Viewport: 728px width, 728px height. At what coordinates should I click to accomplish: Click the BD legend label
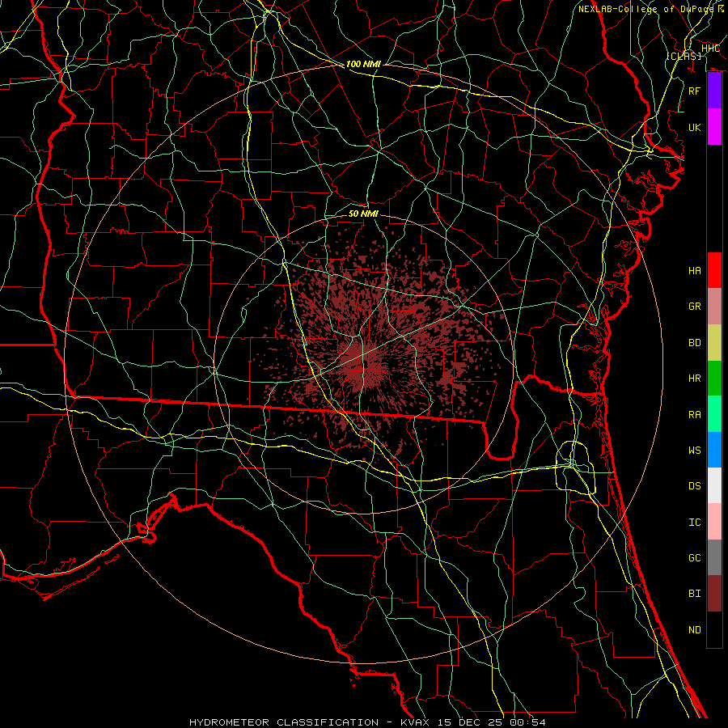(695, 343)
